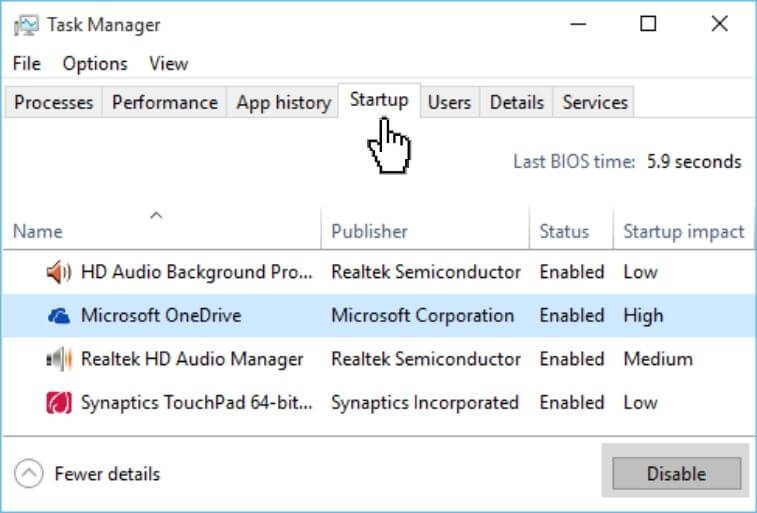757x513 pixels.
Task: Sort by the Publisher column header
Action: (x=370, y=231)
